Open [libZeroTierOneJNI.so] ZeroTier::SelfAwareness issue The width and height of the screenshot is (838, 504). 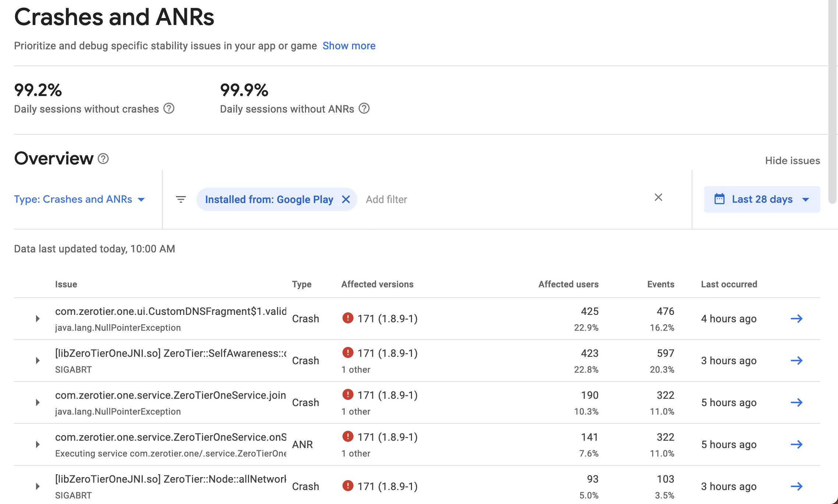click(171, 353)
